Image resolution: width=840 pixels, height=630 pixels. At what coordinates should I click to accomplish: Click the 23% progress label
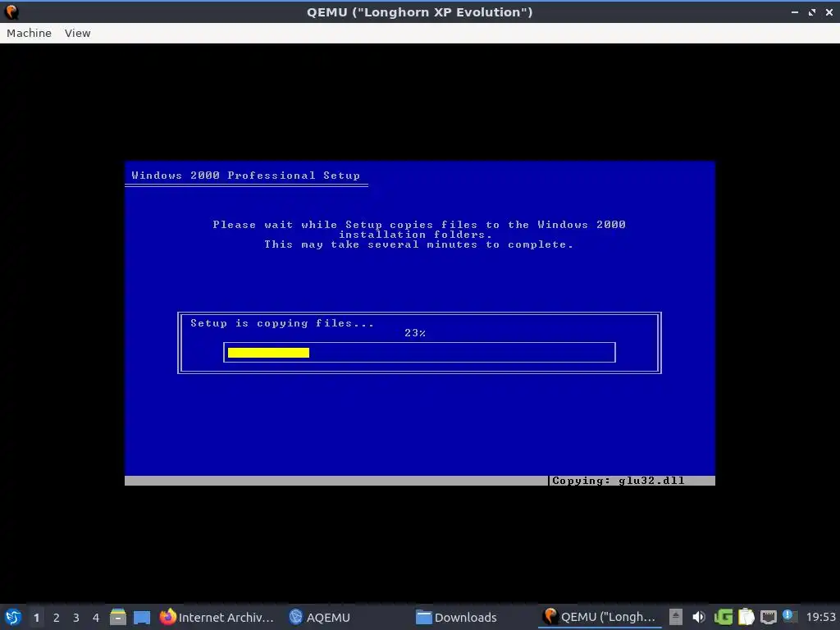coord(415,333)
